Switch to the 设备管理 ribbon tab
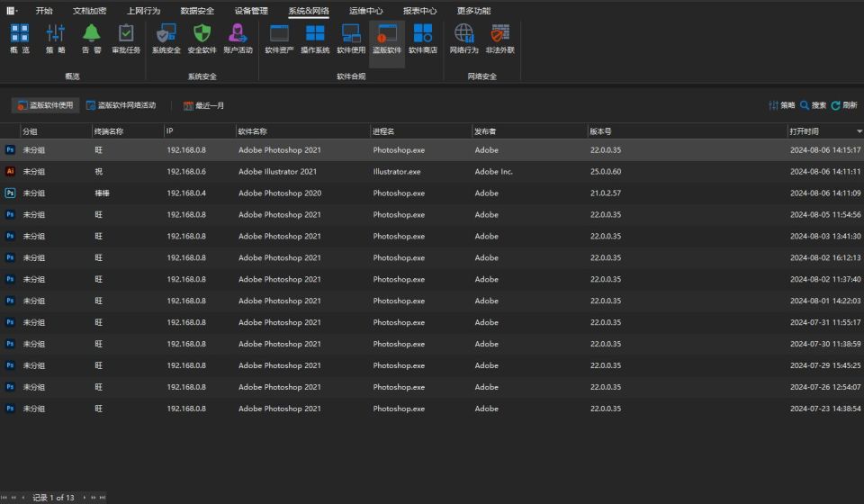The height and width of the screenshot is (504, 864). (251, 11)
